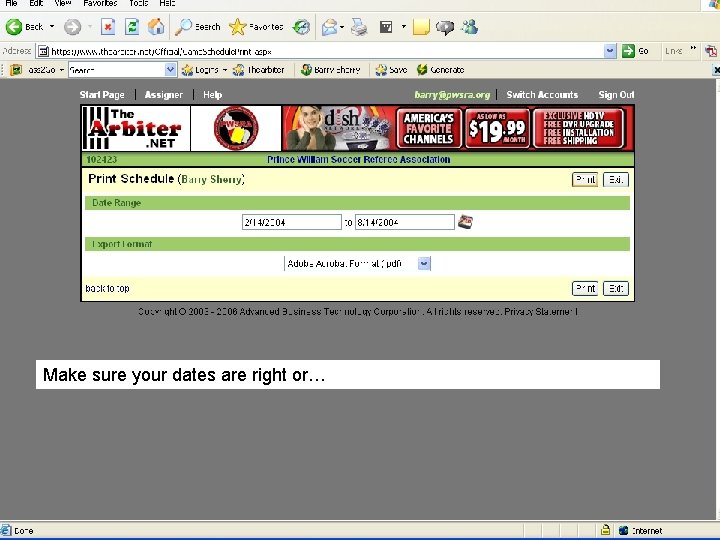
Task: Click the toolbar Search text box
Action: [x=117, y=70]
